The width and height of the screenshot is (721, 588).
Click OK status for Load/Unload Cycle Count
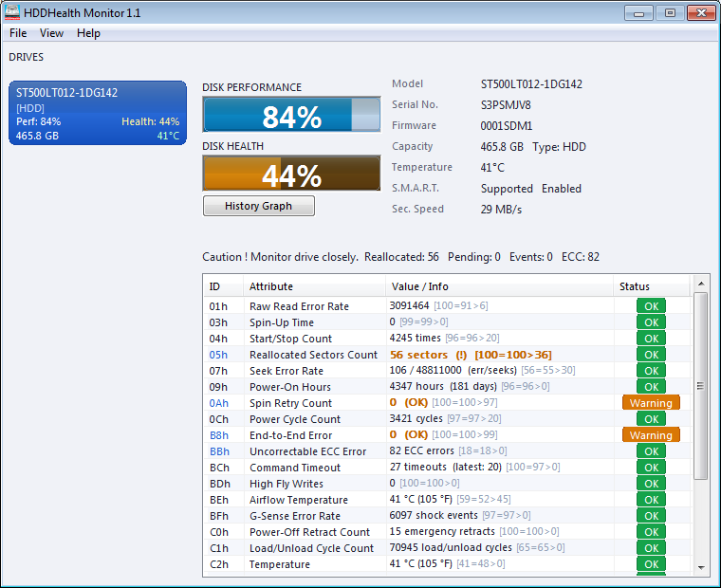pos(651,547)
